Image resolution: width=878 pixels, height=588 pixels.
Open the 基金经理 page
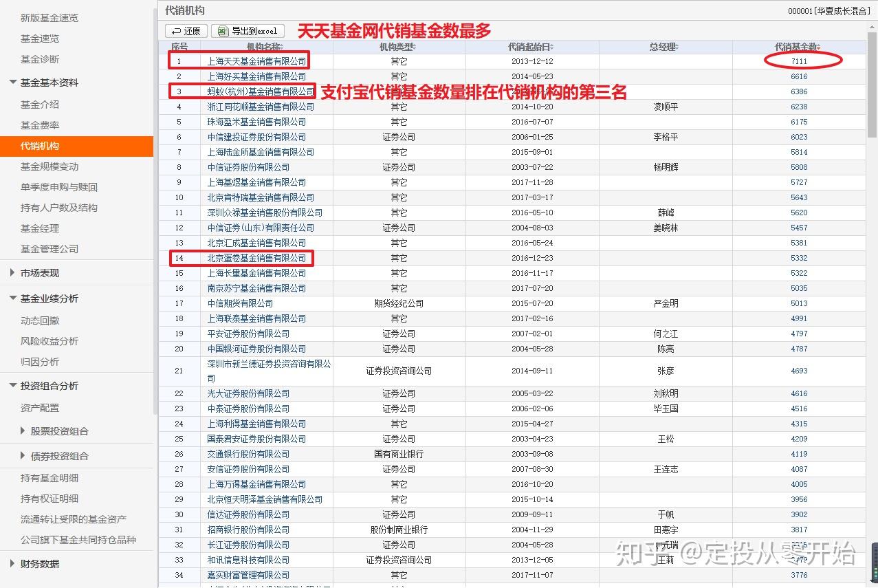(x=40, y=228)
